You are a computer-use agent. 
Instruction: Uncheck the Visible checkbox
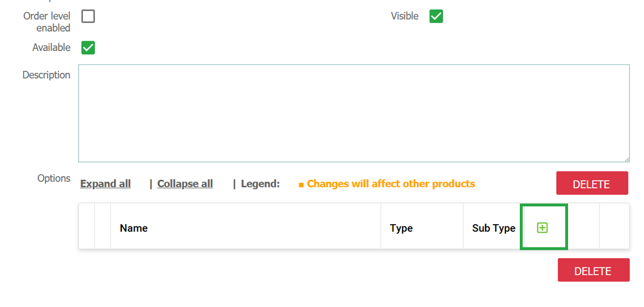pyautogui.click(x=436, y=17)
